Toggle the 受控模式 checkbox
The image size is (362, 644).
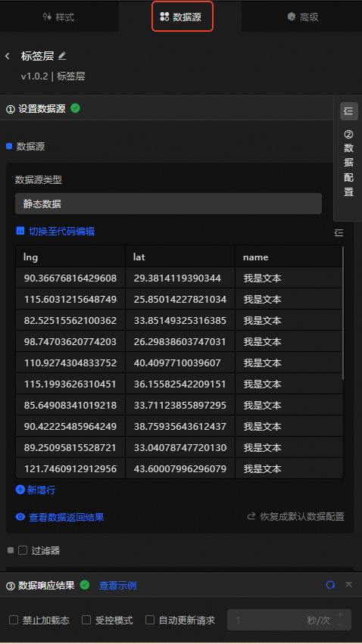point(86,620)
